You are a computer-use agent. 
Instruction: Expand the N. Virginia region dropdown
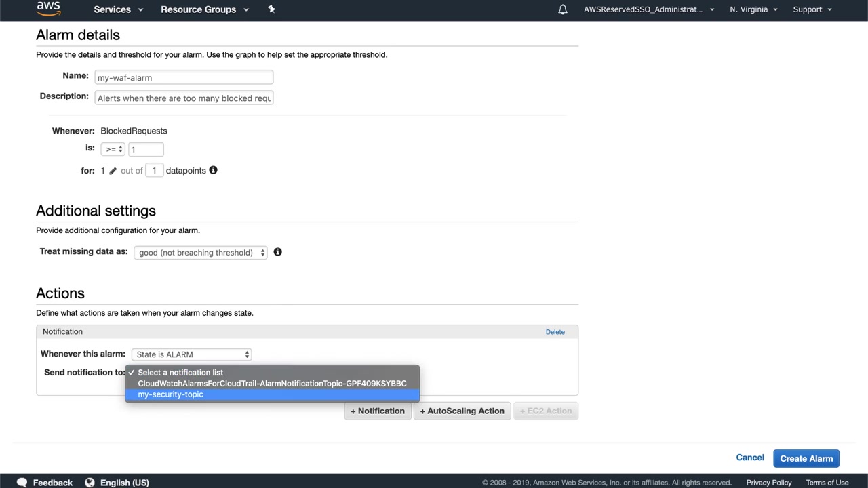753,9
